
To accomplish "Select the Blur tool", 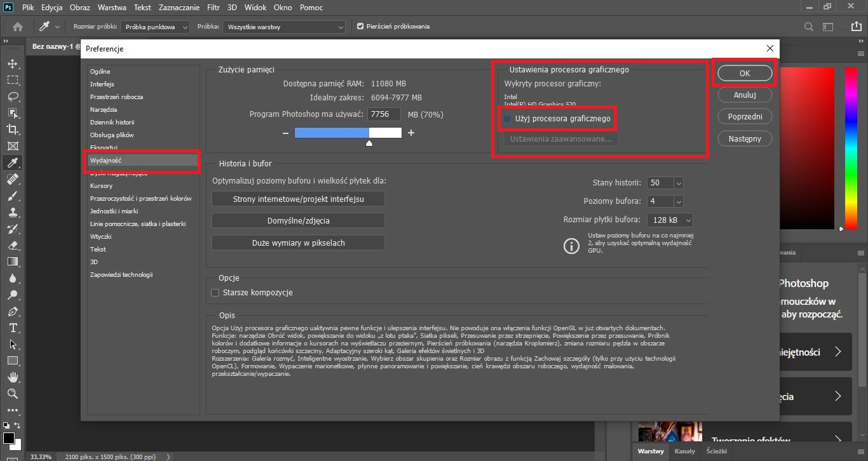I will click(12, 278).
